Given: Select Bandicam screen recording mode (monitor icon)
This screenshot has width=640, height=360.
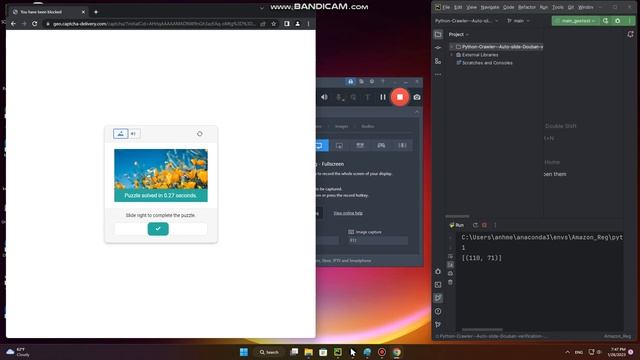Looking at the screenshot, I should click(319, 145).
